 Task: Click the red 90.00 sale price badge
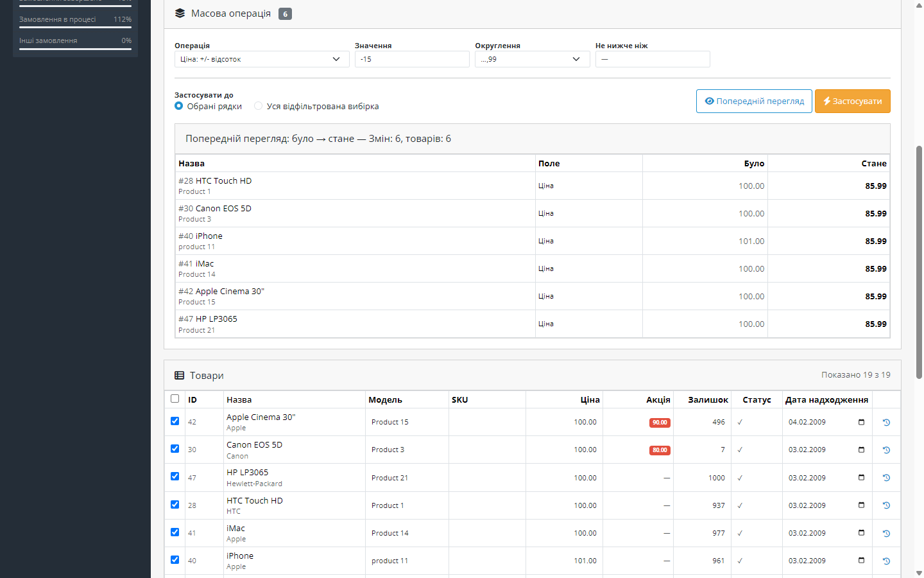(660, 423)
